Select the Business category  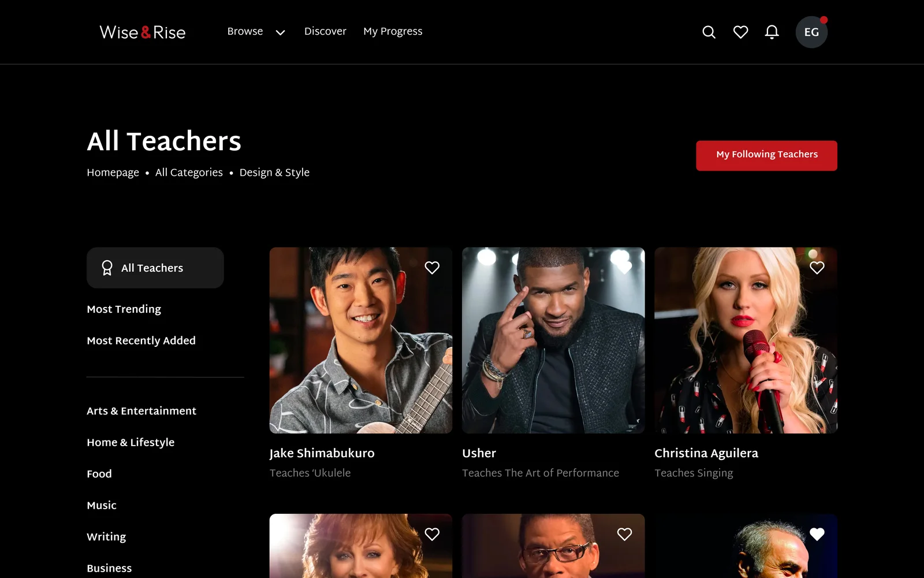point(109,568)
